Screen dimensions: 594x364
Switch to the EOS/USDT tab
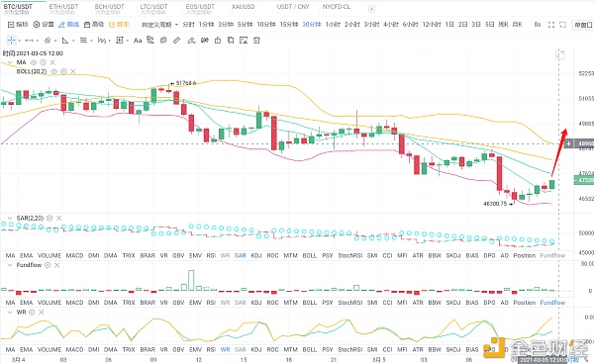point(200,9)
